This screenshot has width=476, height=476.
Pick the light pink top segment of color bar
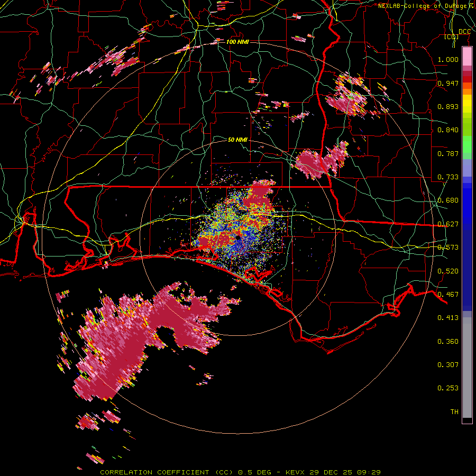click(x=467, y=57)
